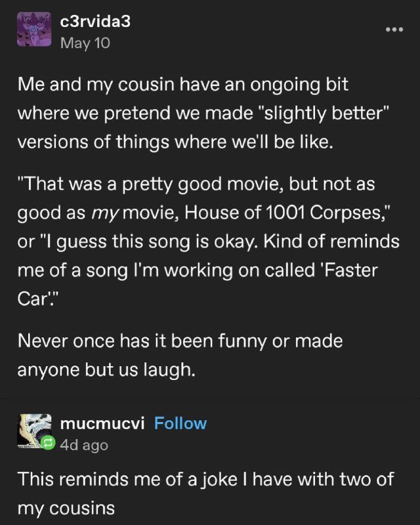Click mucmucvi's profile avatar image
This screenshot has height=525, width=420.
point(34,431)
